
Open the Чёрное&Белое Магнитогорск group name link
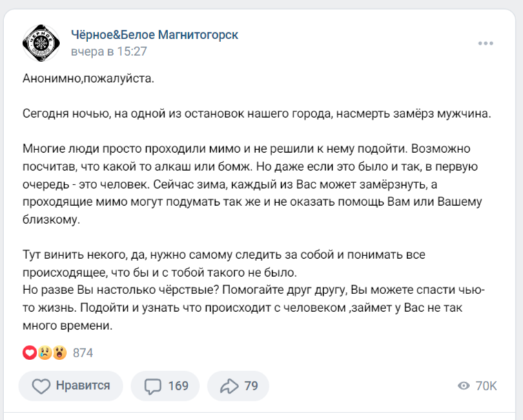pos(155,34)
